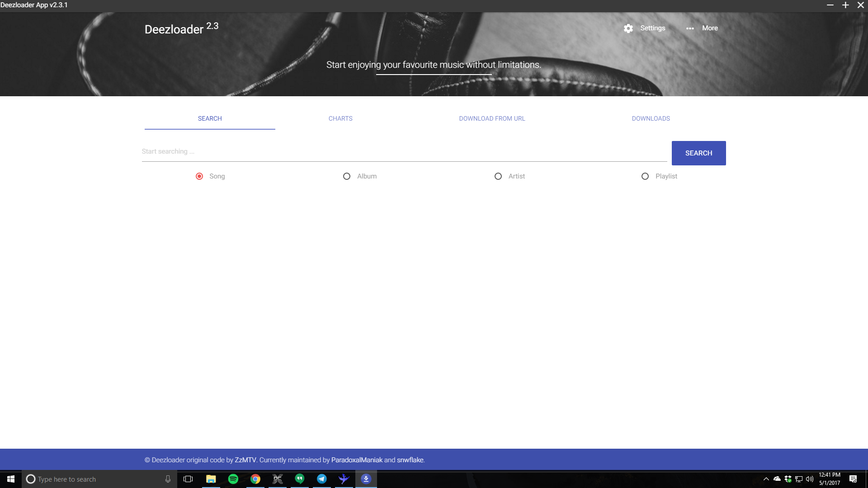Viewport: 868px width, 488px height.
Task: Minimize the Deezloader window
Action: click(830, 5)
